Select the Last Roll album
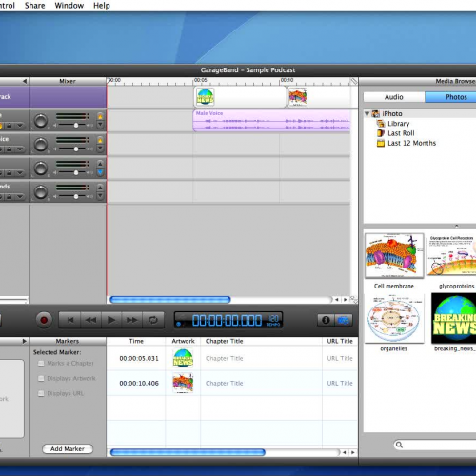 pyautogui.click(x=401, y=133)
